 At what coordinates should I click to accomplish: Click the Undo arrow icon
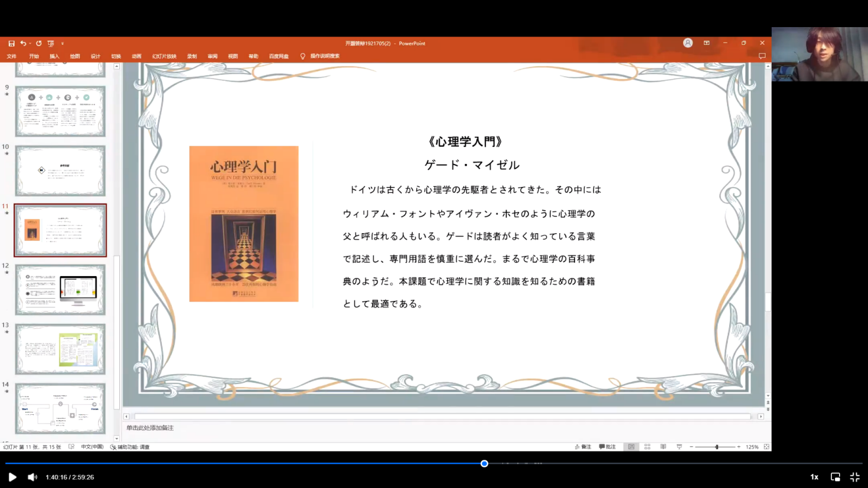(x=23, y=43)
